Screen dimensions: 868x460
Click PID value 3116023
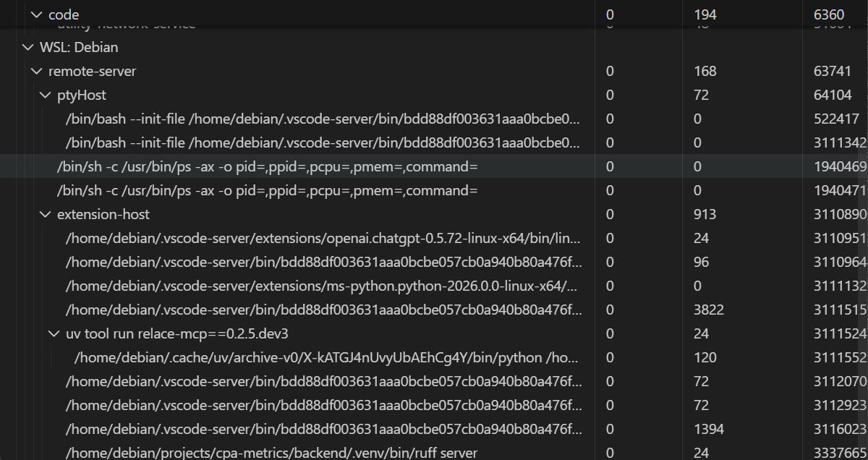coord(840,429)
